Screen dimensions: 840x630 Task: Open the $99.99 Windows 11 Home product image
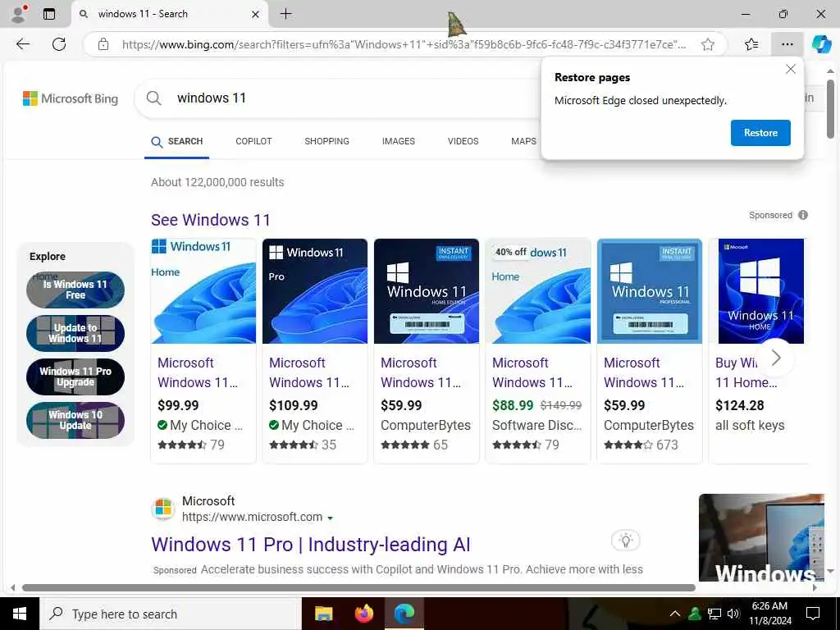coord(203,291)
